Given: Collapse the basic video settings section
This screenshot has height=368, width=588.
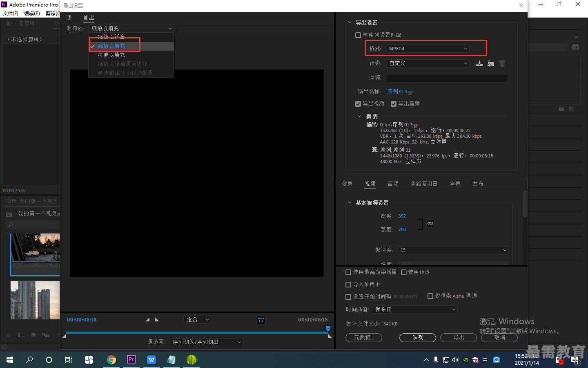Looking at the screenshot, I should coord(350,203).
